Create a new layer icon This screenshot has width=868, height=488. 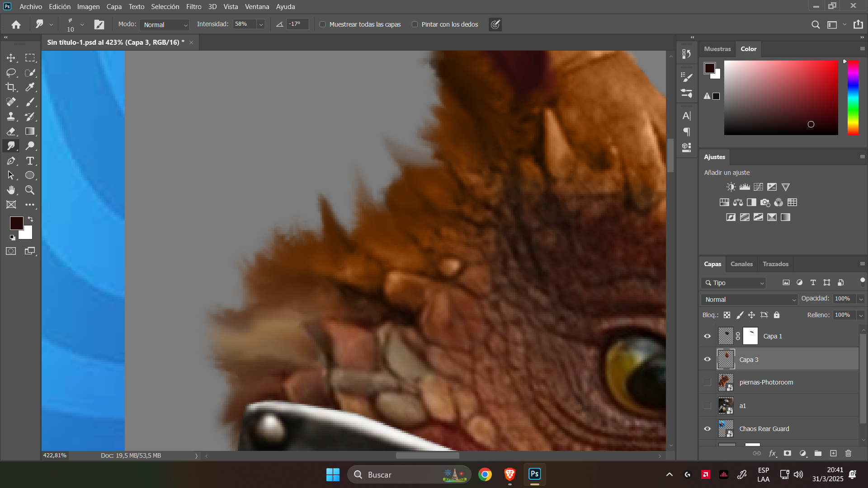click(833, 453)
